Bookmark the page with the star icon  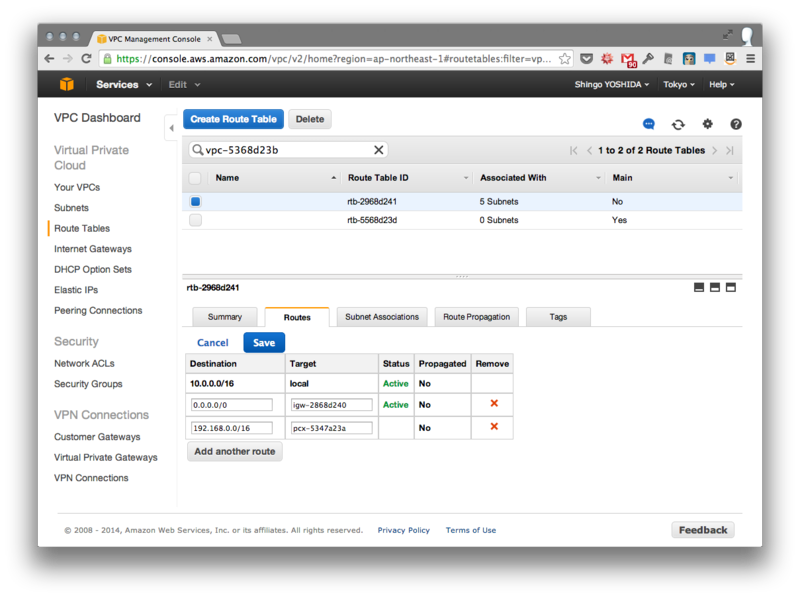(564, 59)
